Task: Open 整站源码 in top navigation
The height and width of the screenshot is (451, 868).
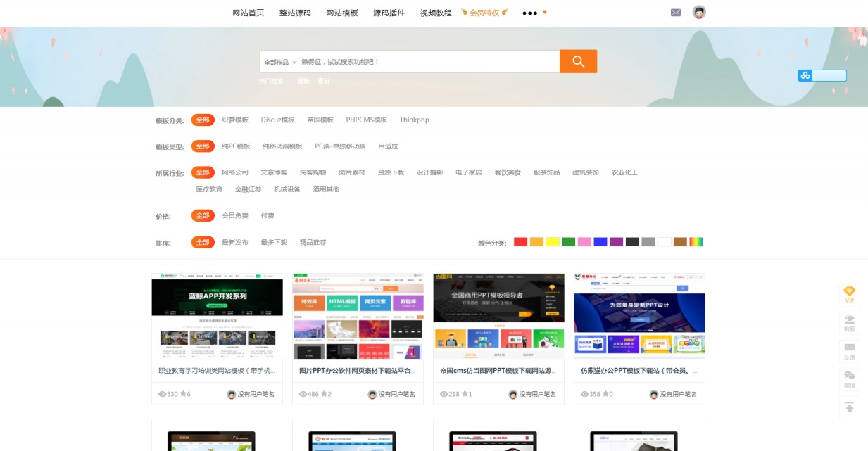Action: point(295,13)
